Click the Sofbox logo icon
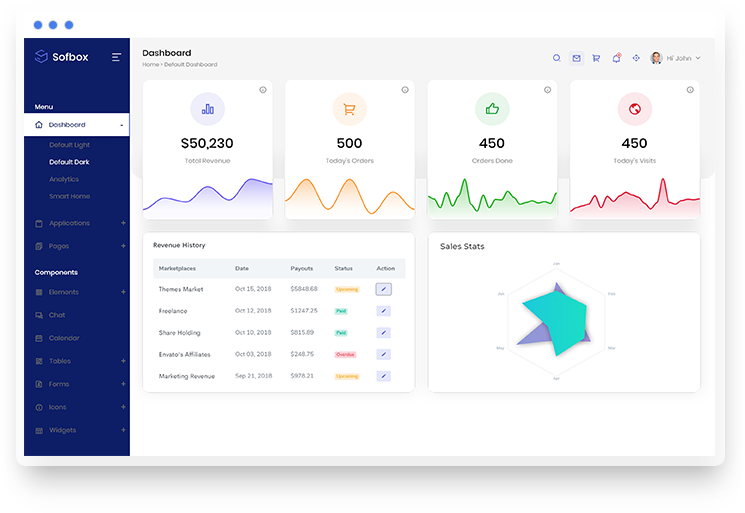 point(41,57)
